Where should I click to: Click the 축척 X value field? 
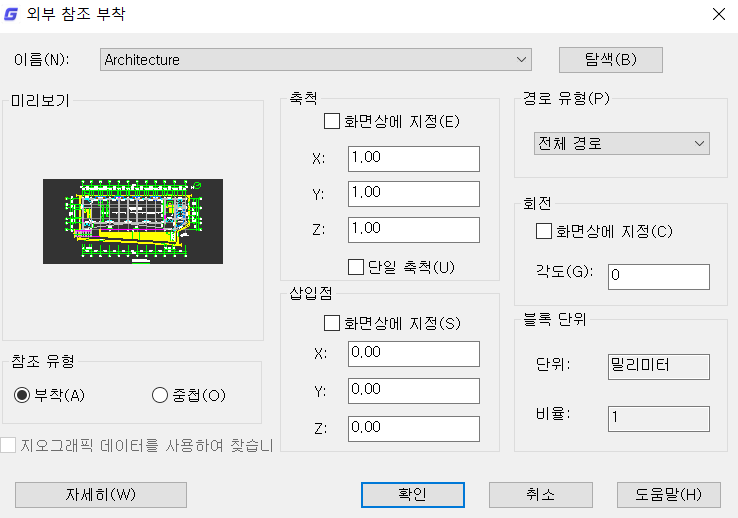pyautogui.click(x=414, y=159)
